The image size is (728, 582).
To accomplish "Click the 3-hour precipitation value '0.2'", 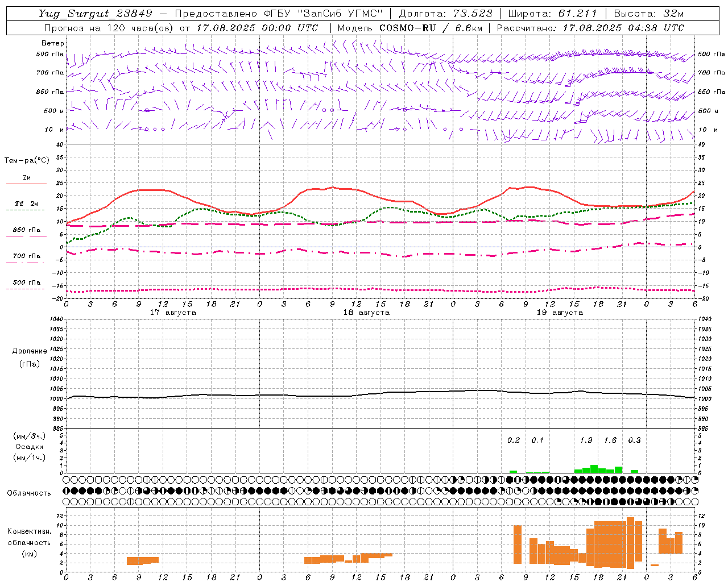I will (x=514, y=440).
